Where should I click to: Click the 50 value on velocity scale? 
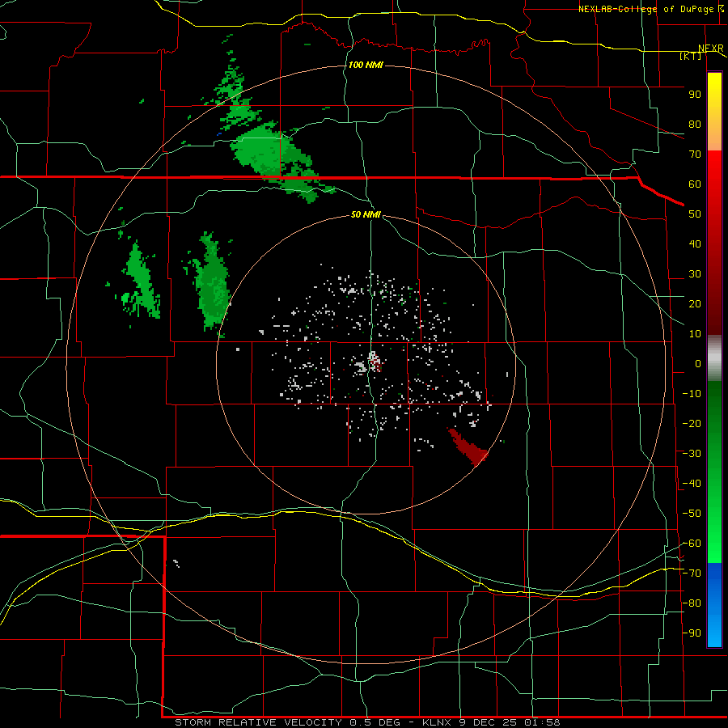coord(695,214)
